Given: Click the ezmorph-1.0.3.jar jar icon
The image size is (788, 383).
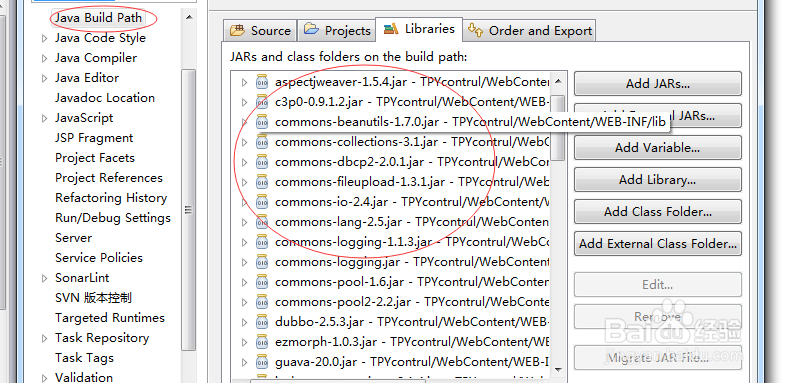Looking at the screenshot, I should 262,342.
